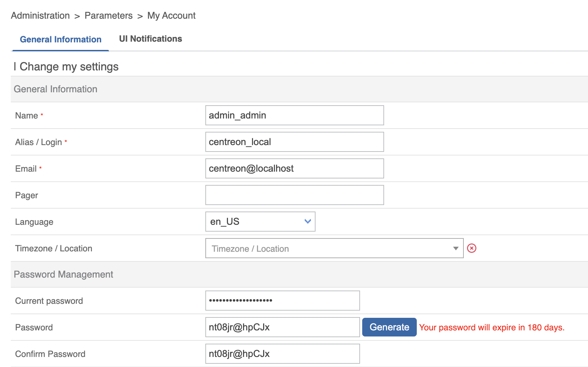Click the Password Management section header

click(64, 274)
